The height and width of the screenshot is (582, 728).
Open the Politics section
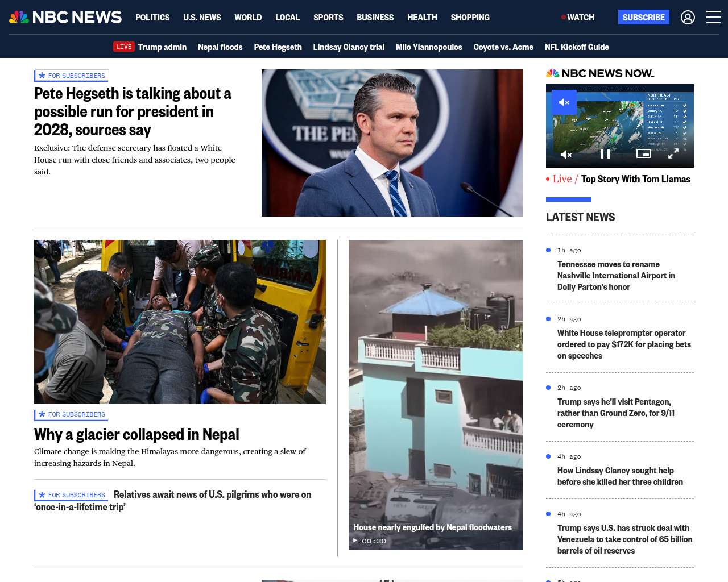tap(152, 18)
